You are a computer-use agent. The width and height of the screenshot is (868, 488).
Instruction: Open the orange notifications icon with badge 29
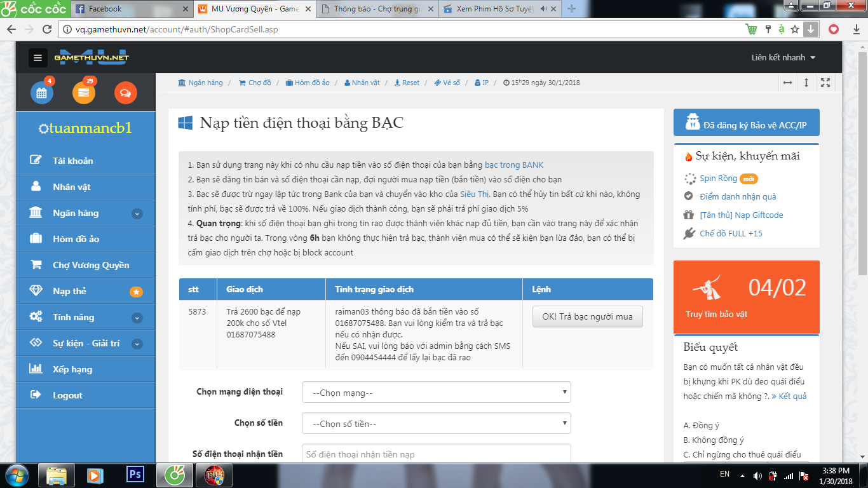tap(84, 93)
